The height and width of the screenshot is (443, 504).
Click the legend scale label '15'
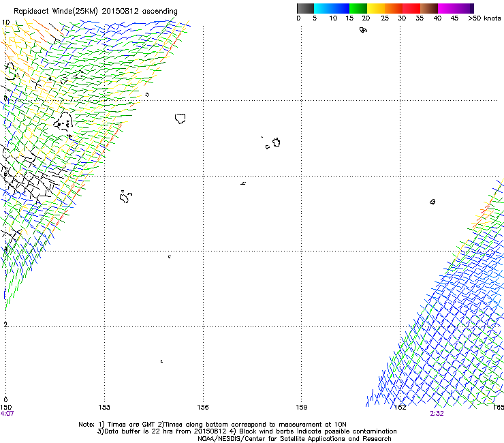tap(349, 18)
